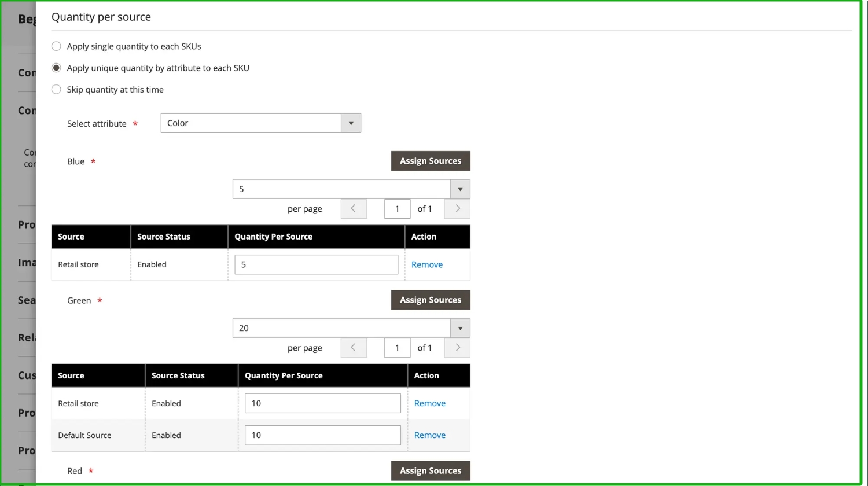Click Green Retail store quantity field
868x486 pixels.
(x=322, y=403)
